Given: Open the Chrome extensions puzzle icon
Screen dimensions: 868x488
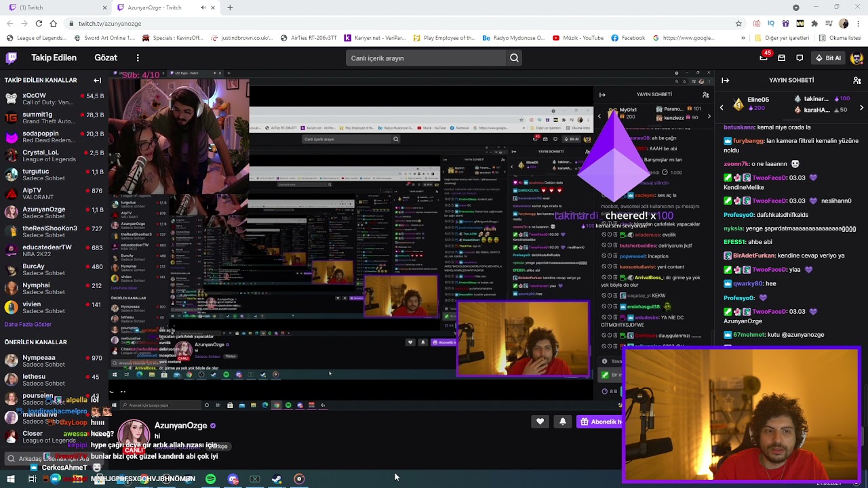Looking at the screenshot, I should tap(814, 23).
